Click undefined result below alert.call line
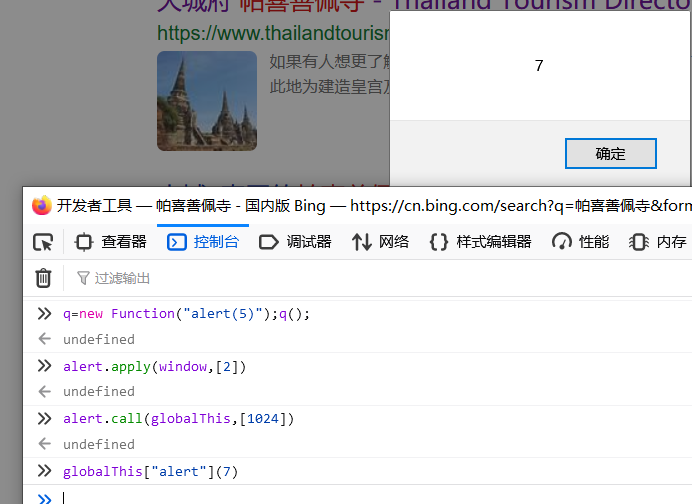 pyautogui.click(x=99, y=444)
